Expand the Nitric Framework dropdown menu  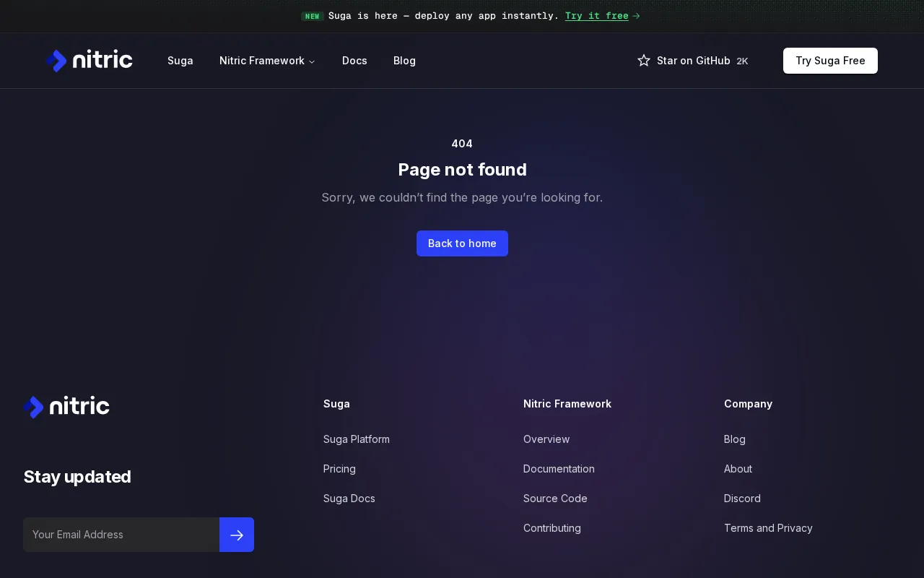[267, 61]
